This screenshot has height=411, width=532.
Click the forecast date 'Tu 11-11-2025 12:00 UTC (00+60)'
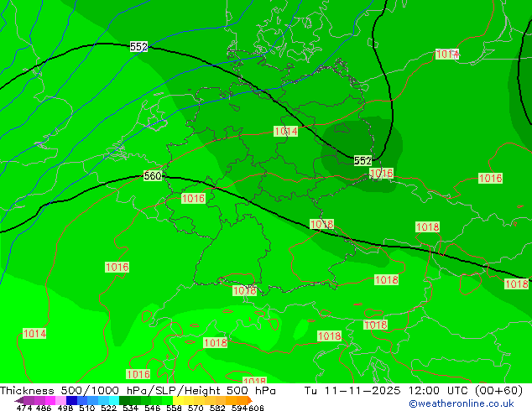pos(413,390)
